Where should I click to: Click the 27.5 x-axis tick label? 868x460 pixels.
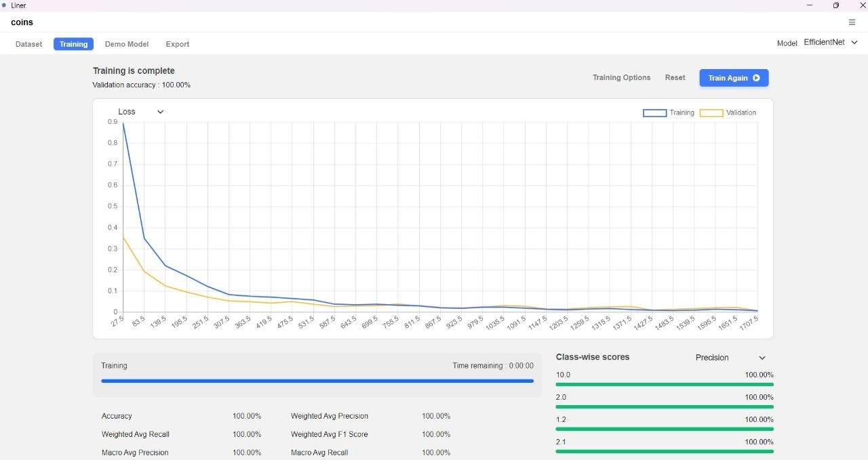118,321
